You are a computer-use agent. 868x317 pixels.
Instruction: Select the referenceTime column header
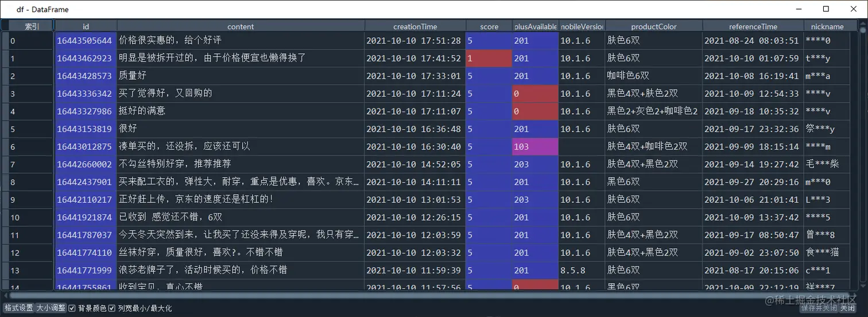(753, 26)
